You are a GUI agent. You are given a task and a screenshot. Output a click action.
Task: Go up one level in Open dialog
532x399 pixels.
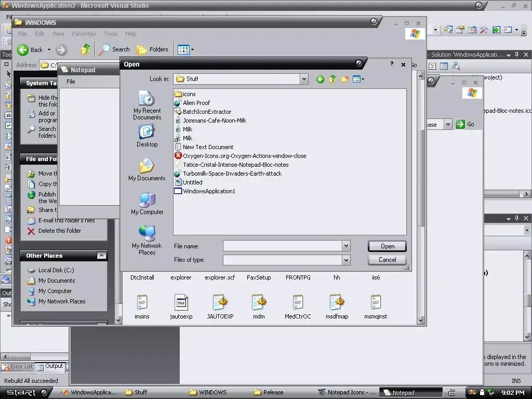(332, 79)
